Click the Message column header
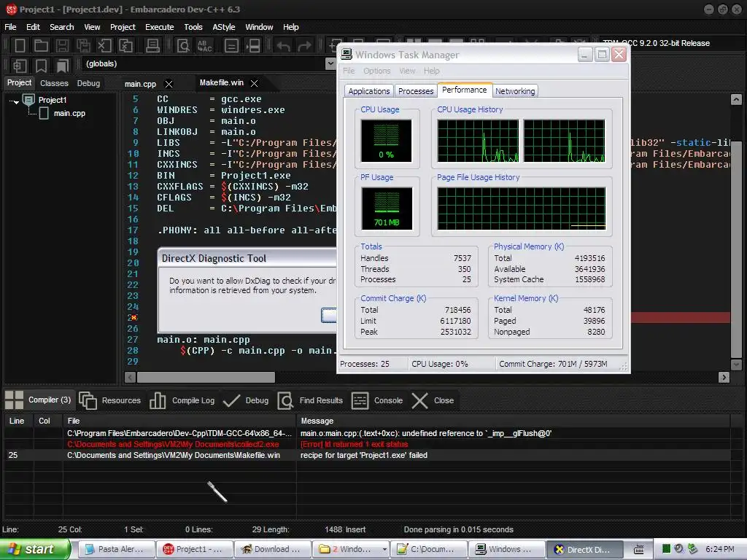This screenshot has width=747, height=560. [x=513, y=421]
